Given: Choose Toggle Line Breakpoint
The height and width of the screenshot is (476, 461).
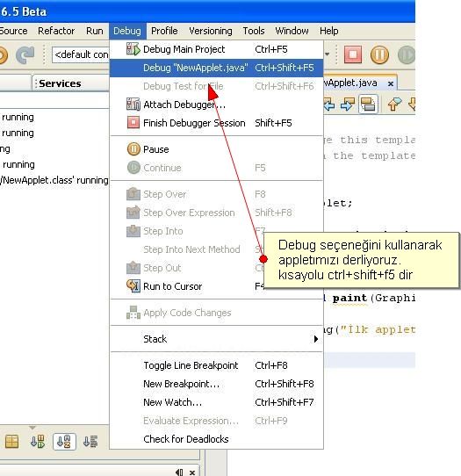Looking at the screenshot, I should click(216, 365).
